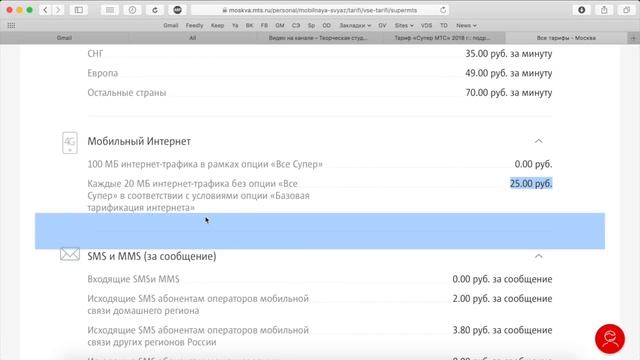The width and height of the screenshot is (640, 360).
Task: Click the 35.00 руб. за минуту value
Action: click(509, 53)
